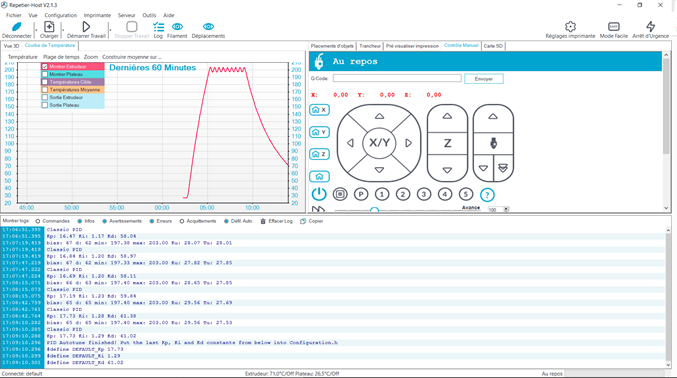Open the Température dropdown menu

point(22,57)
